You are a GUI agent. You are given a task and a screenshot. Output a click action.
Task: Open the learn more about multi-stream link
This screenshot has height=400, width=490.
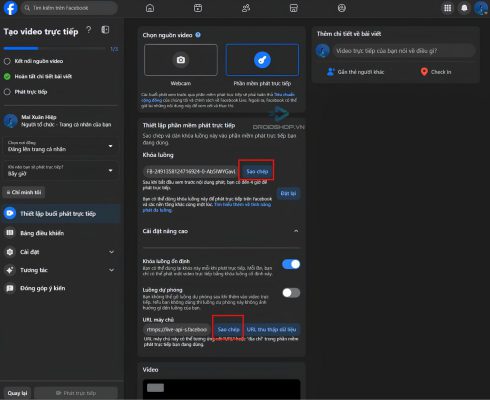[x=207, y=207]
